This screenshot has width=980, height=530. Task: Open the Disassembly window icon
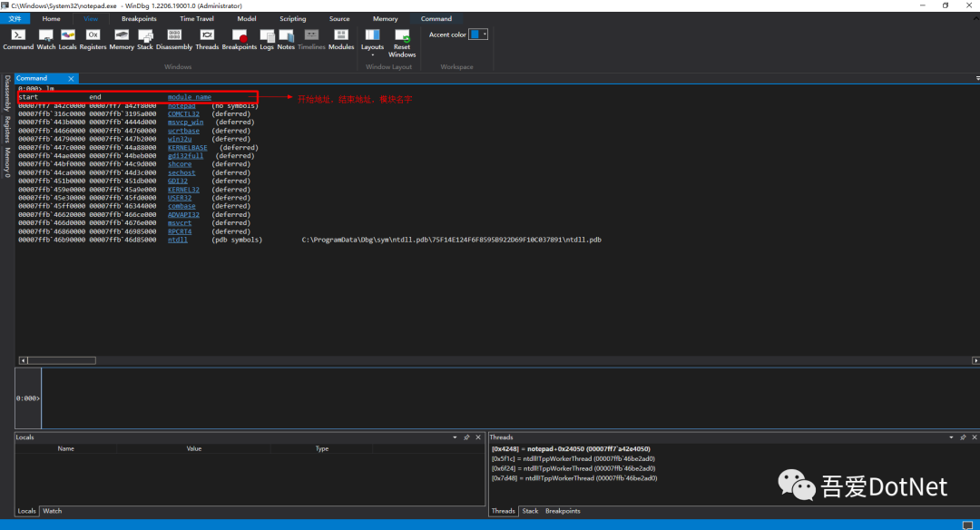[x=173, y=39]
